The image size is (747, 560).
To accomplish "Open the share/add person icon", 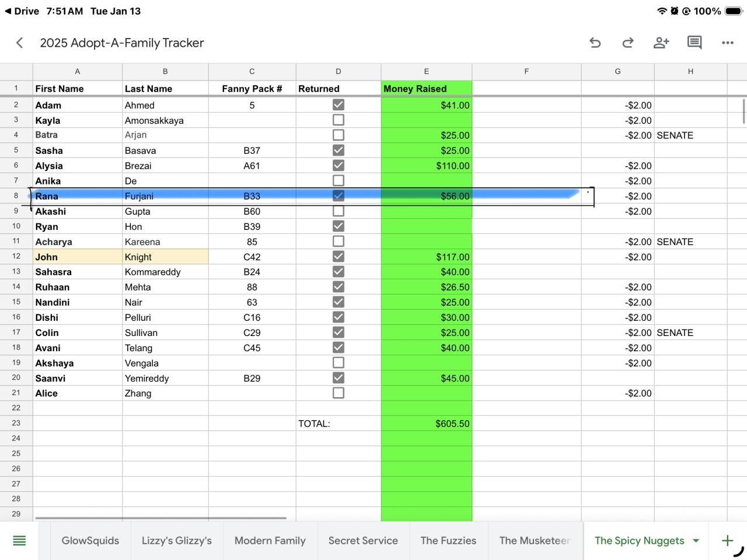I will tap(661, 43).
